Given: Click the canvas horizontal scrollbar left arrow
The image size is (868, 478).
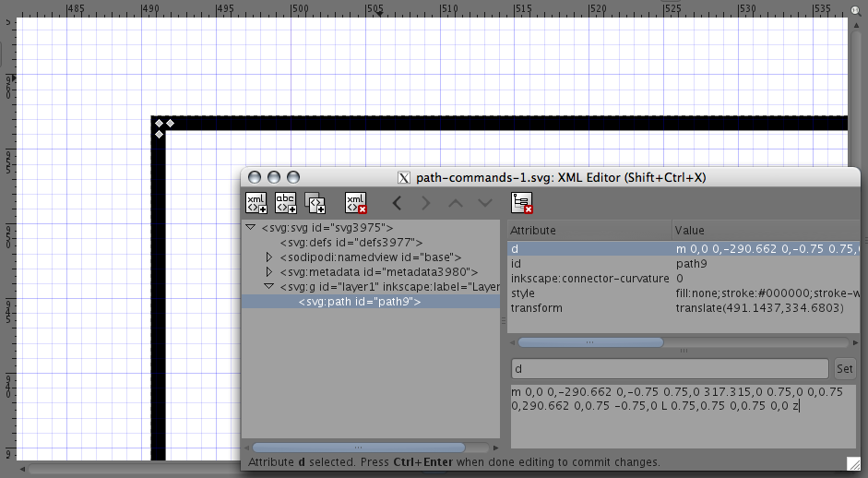Looking at the screenshot, I should tap(22, 469).
